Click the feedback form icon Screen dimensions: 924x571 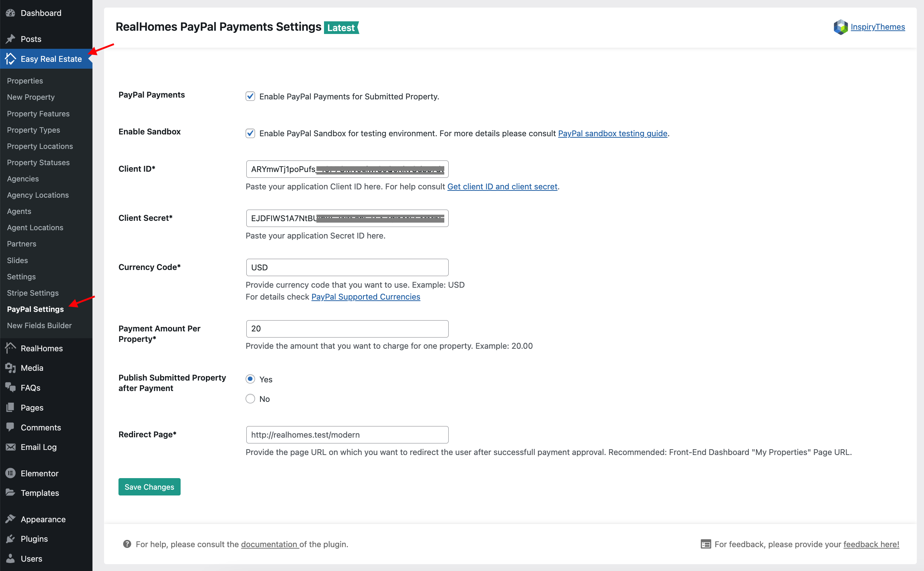[706, 544]
